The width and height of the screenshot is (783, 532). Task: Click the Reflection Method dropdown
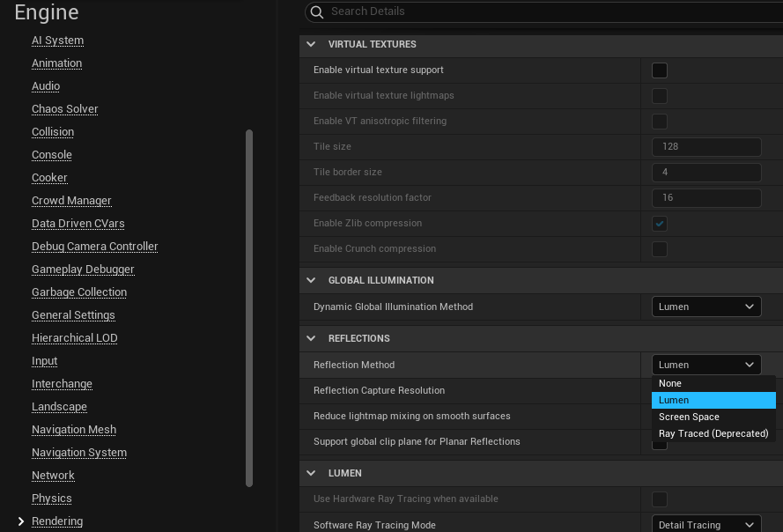706,365
